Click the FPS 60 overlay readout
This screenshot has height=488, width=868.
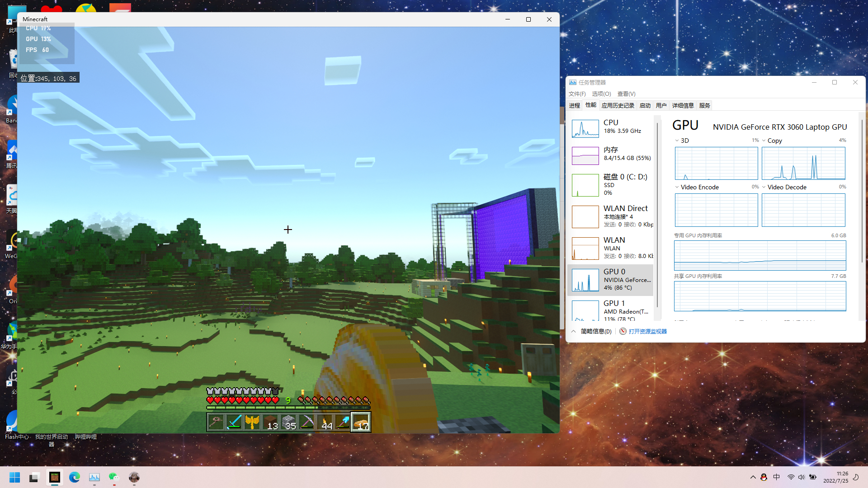[37, 50]
